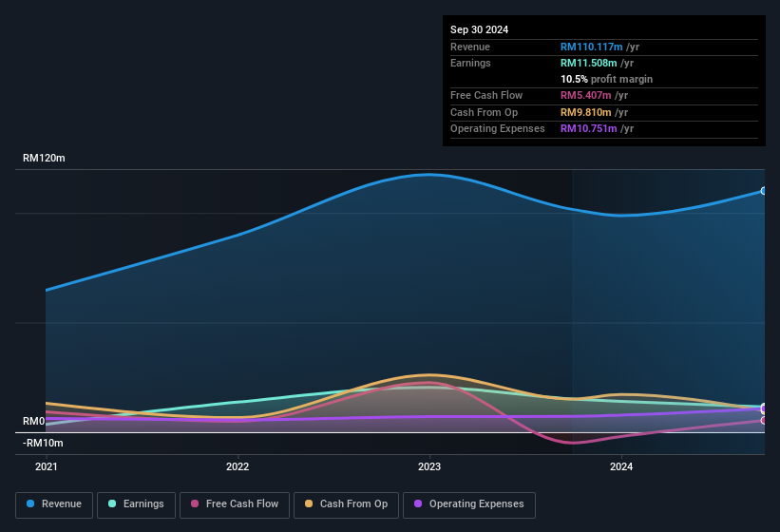Click the RM5.407m free cash flow value
780x532 pixels.
pos(585,95)
